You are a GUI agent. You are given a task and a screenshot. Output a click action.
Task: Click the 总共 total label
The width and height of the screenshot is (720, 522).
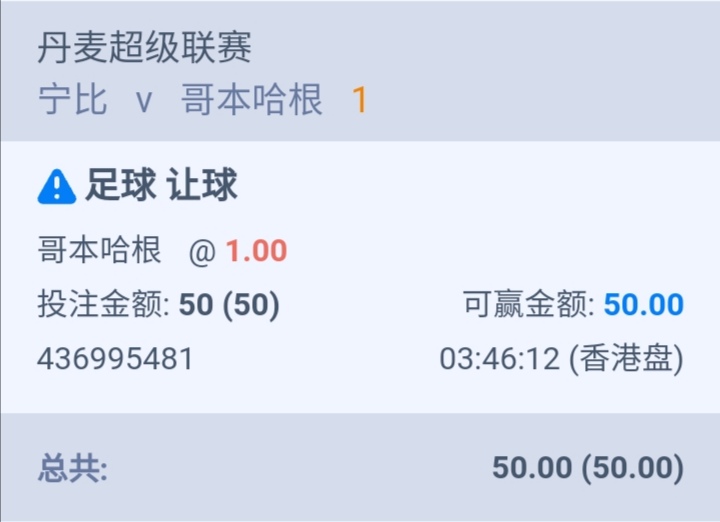pyautogui.click(x=73, y=467)
